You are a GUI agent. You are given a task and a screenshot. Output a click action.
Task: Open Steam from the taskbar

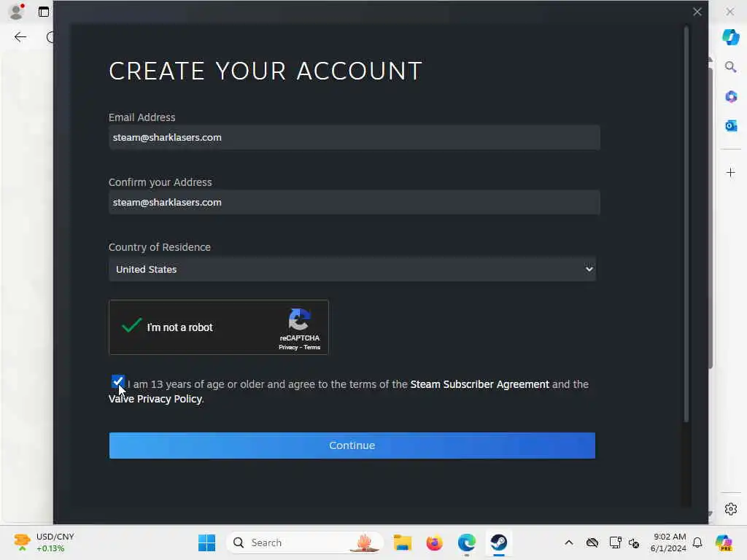pyautogui.click(x=499, y=542)
